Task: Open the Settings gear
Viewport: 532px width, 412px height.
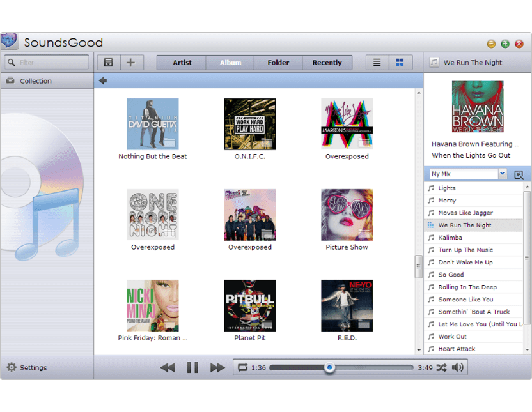Action: click(x=12, y=367)
